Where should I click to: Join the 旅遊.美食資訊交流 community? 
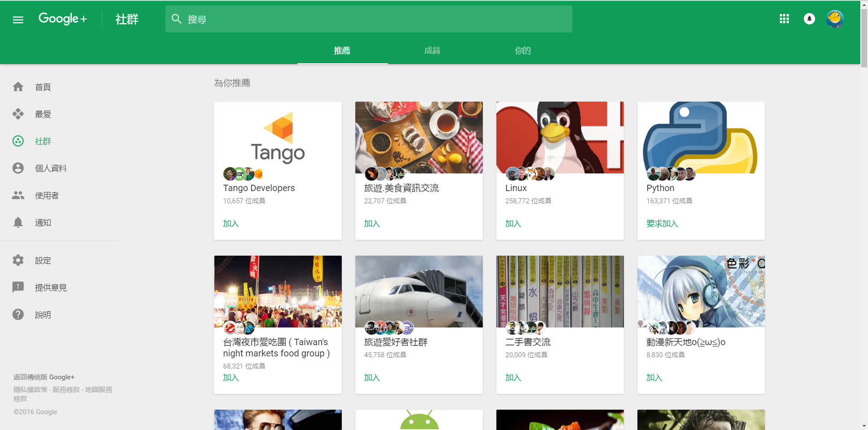(x=372, y=224)
